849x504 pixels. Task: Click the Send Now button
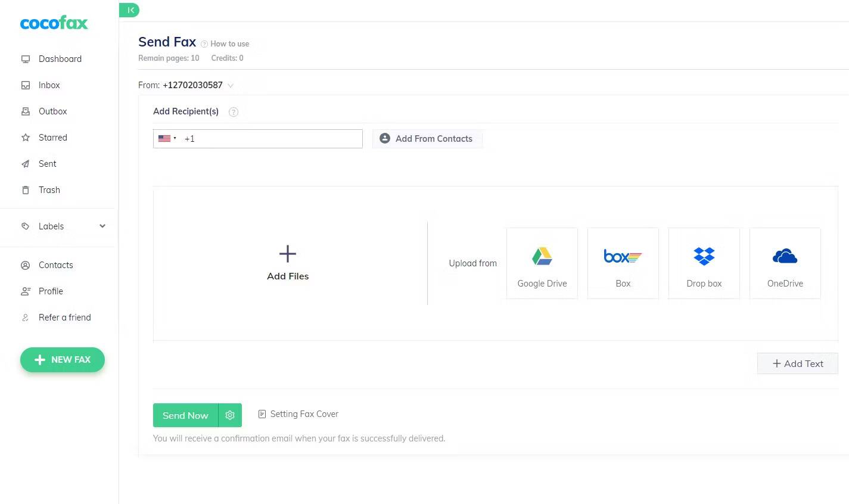[x=185, y=415]
